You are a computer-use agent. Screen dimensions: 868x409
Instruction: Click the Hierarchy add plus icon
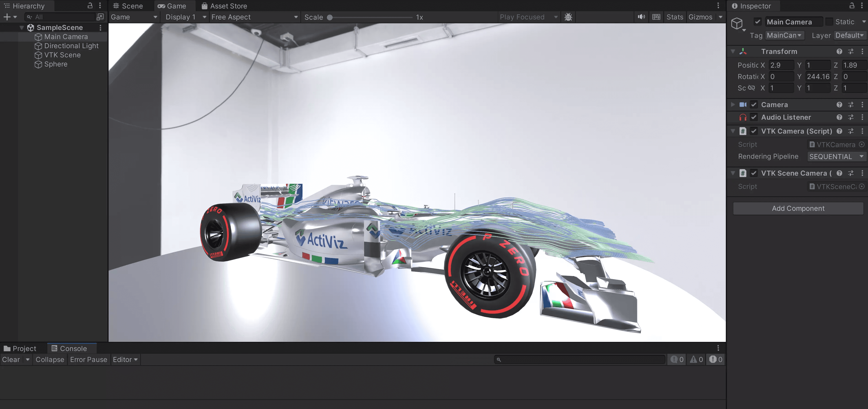tap(7, 17)
